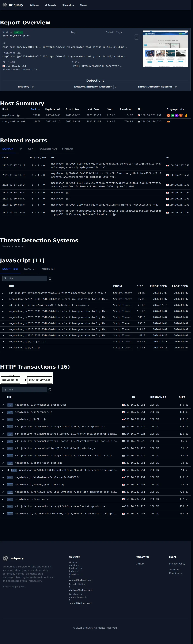
Task: Expand the favicon.svg transaction row
Action: click(x=3, y=499)
